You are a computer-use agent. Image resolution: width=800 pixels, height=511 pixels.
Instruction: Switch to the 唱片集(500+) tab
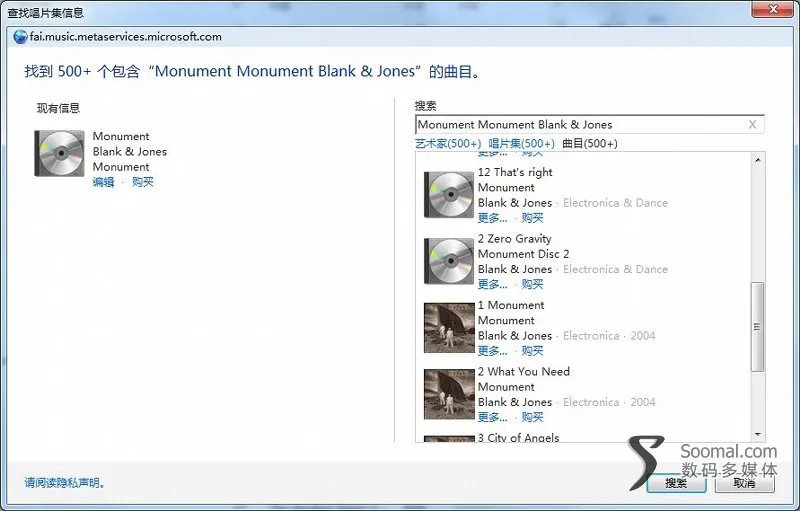[521, 144]
